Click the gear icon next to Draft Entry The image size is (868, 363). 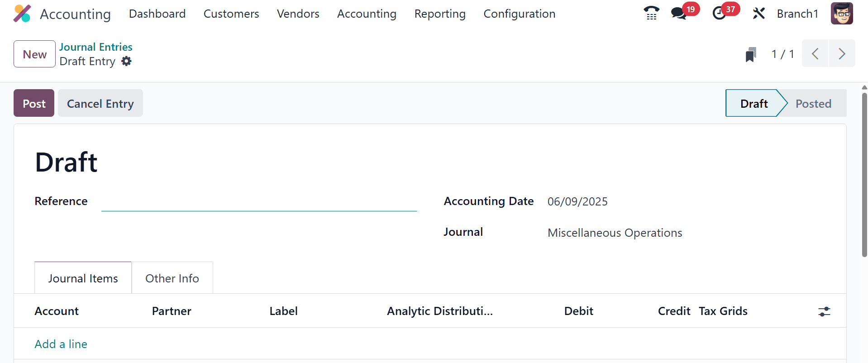click(x=126, y=61)
